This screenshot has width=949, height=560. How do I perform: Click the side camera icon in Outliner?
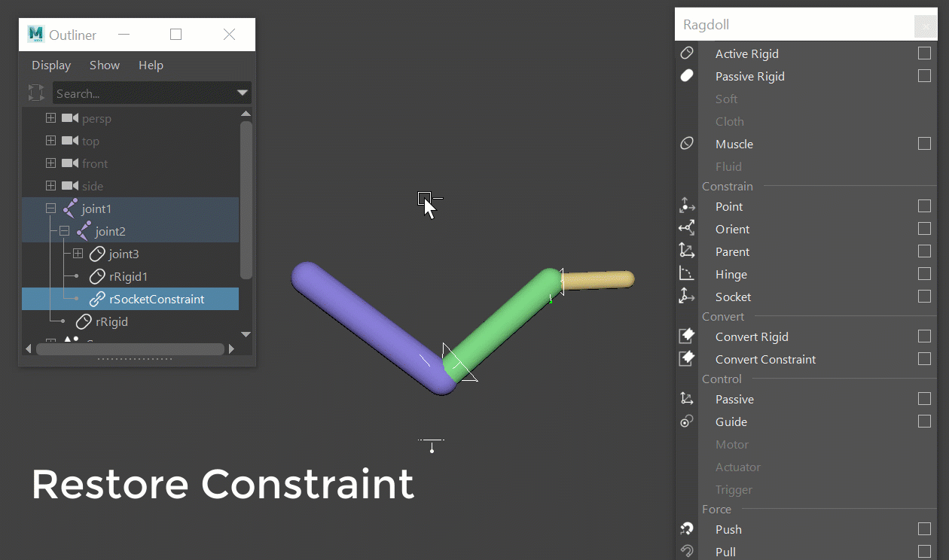pyautogui.click(x=70, y=186)
